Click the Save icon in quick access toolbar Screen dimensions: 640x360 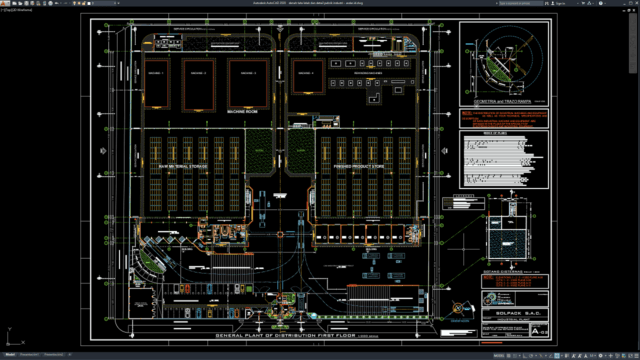[27, 3]
